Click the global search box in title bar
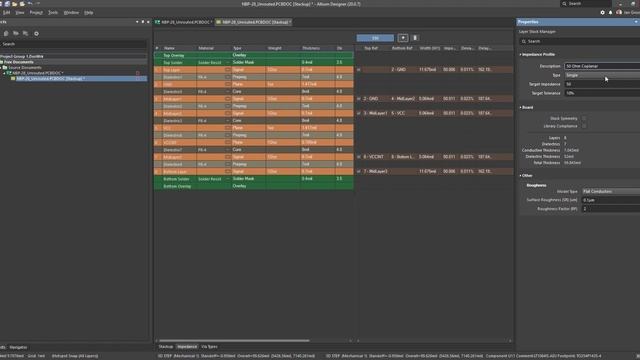 [586, 4]
